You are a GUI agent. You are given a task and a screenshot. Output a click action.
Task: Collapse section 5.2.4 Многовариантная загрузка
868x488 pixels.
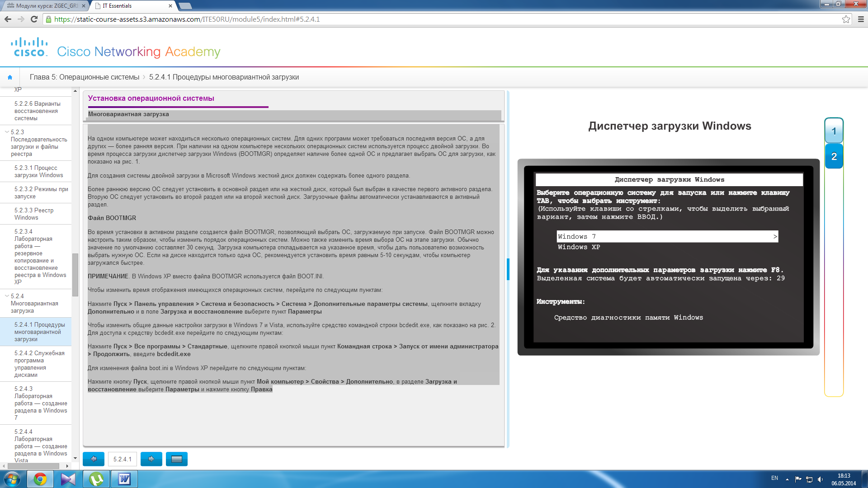(x=7, y=296)
